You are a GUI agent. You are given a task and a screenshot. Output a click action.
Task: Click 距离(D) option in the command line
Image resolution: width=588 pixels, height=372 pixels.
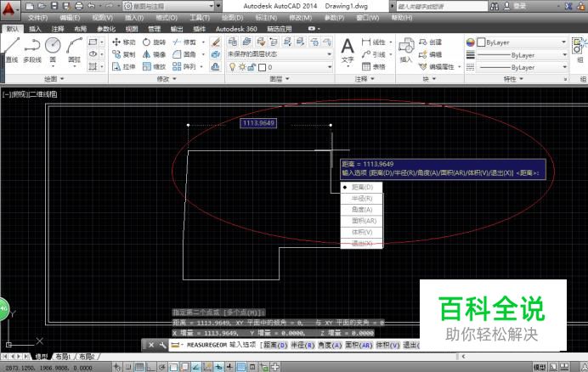(275, 345)
